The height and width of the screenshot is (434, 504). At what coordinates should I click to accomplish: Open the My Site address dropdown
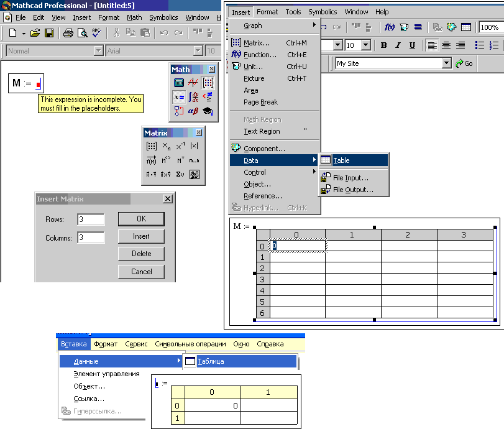tap(446, 63)
